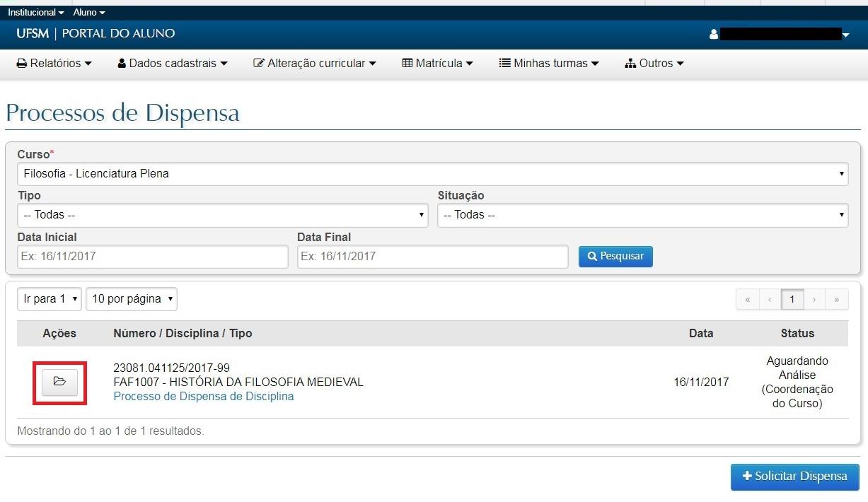Open the Matrícula menu
The image size is (868, 502).
coord(437,63)
